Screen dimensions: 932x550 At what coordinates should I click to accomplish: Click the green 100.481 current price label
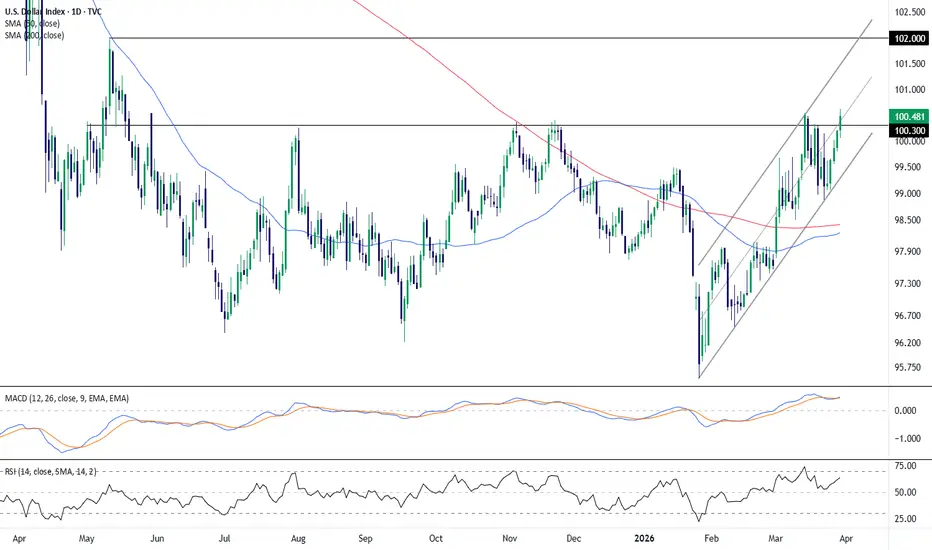coord(909,117)
